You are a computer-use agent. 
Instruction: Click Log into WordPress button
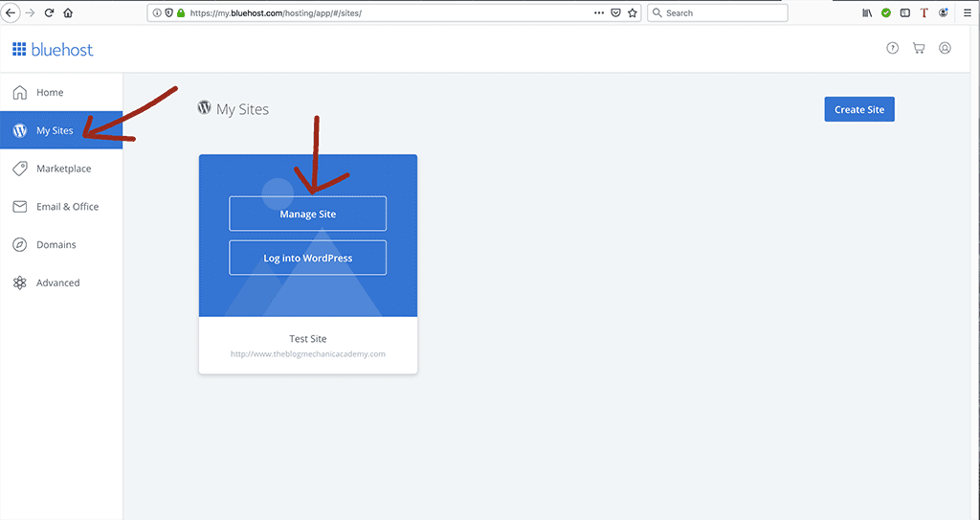coord(307,259)
